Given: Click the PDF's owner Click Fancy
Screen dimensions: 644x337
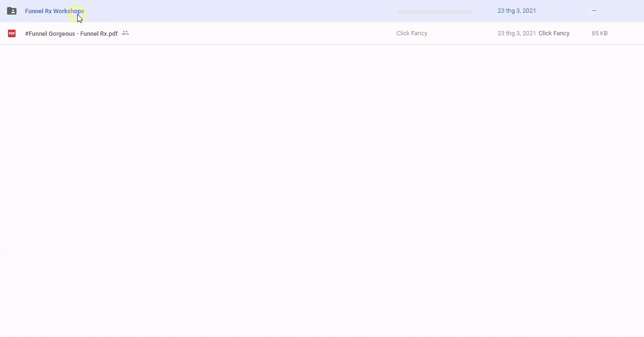Looking at the screenshot, I should point(411,33).
